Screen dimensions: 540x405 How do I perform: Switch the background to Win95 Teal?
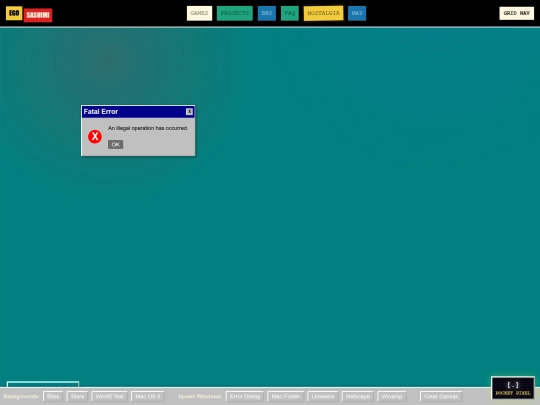point(110,396)
